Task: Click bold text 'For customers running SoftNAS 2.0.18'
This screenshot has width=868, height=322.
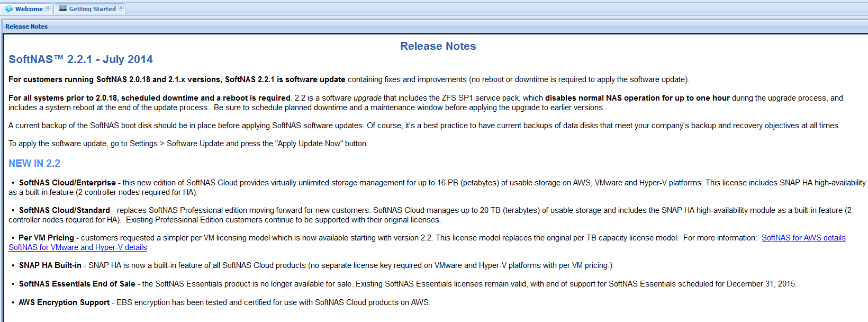Action: 177,79
